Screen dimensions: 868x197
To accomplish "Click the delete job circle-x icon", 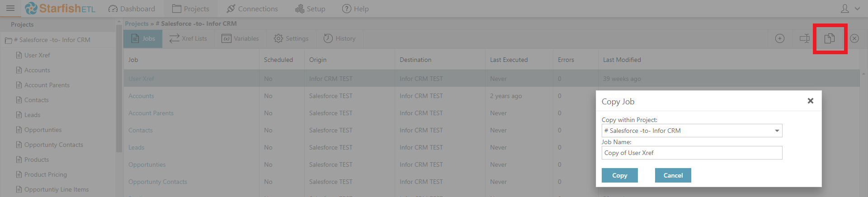I will [x=854, y=39].
